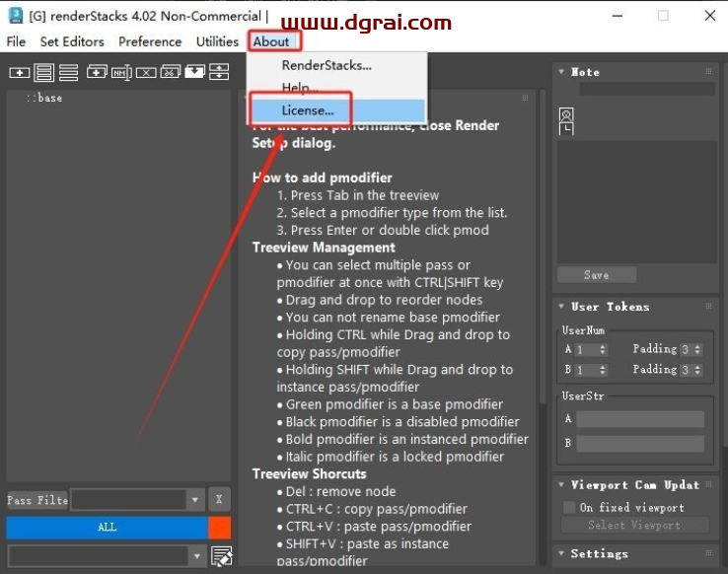The height and width of the screenshot is (574, 728).
Task: Collapse the Viewport Cam Update rollout
Action: [x=561, y=484]
